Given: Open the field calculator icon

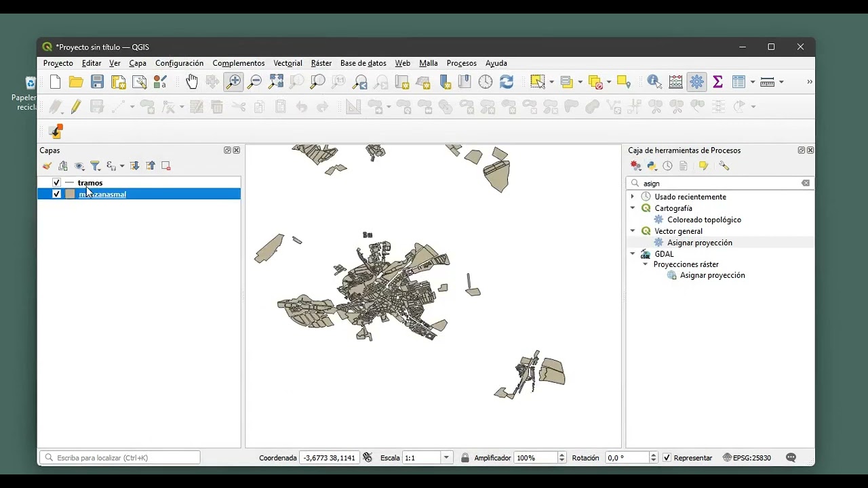Looking at the screenshot, I should [x=676, y=82].
